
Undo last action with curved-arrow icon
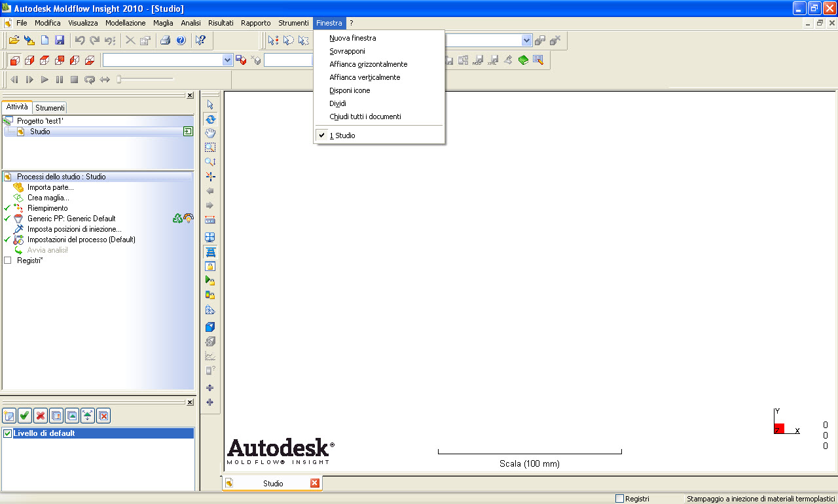[x=80, y=41]
